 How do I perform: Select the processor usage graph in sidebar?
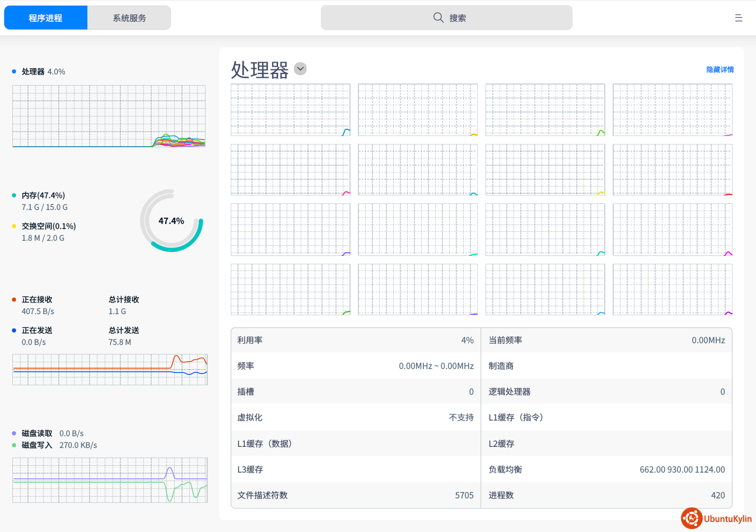[109, 116]
